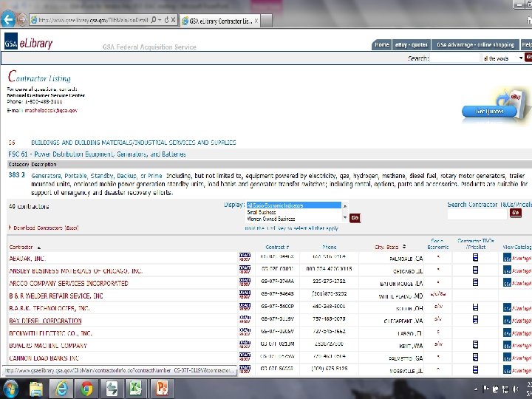The width and height of the screenshot is (532, 399).
Task: Click the report badge icon for B & R WELDER REPAIR
Action: click(x=245, y=295)
